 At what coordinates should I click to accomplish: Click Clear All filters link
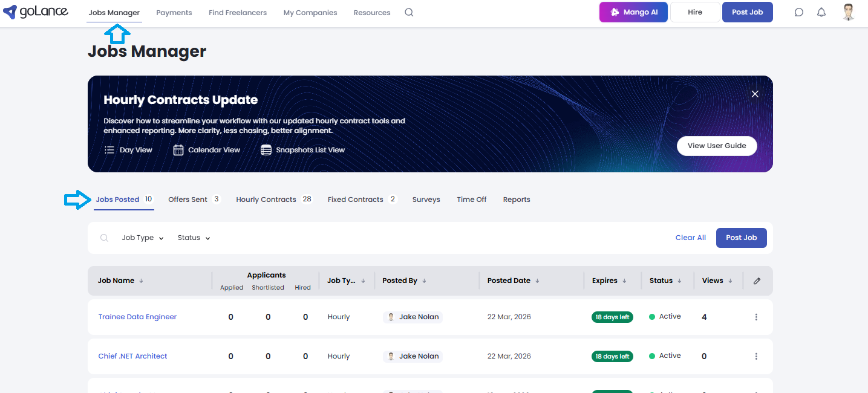coord(690,238)
